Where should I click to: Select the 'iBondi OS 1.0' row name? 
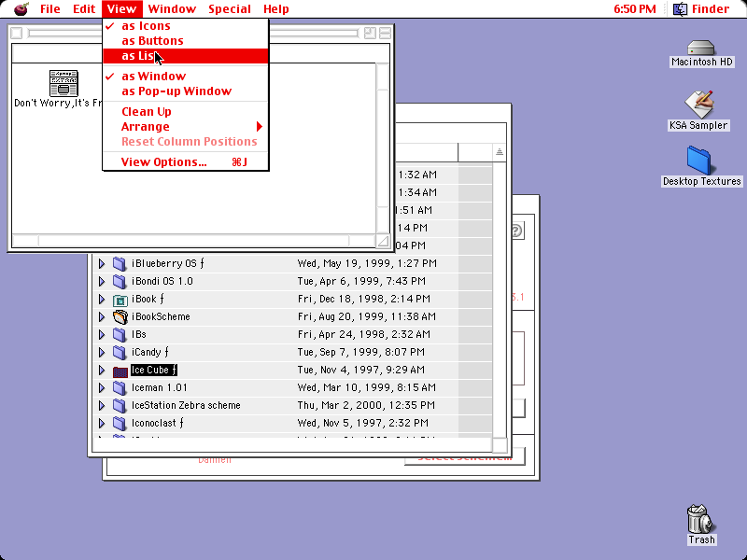162,282
